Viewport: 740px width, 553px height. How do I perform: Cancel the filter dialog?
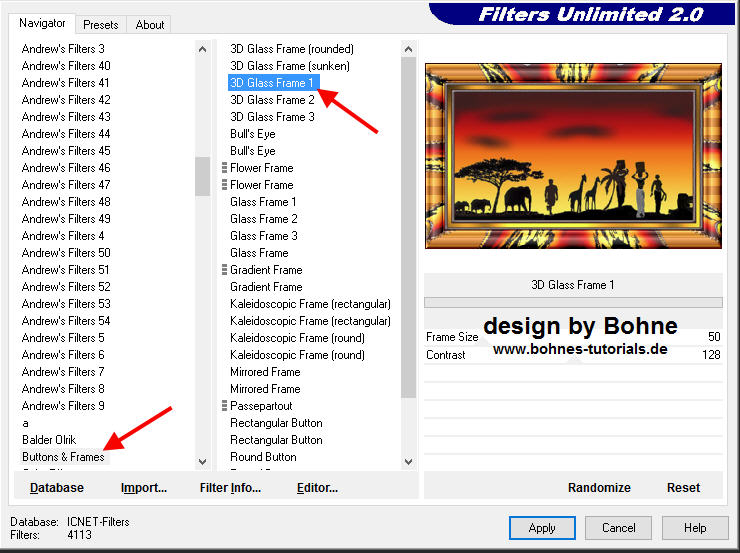[618, 528]
